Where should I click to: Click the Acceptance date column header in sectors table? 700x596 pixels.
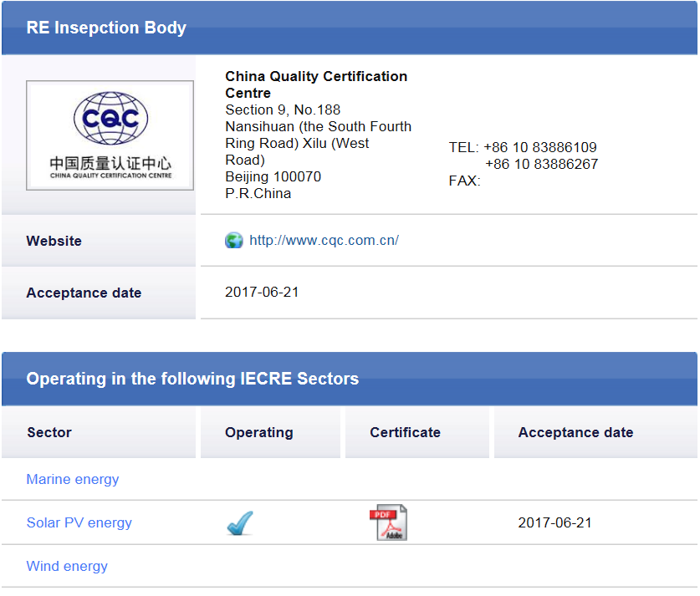[575, 433]
